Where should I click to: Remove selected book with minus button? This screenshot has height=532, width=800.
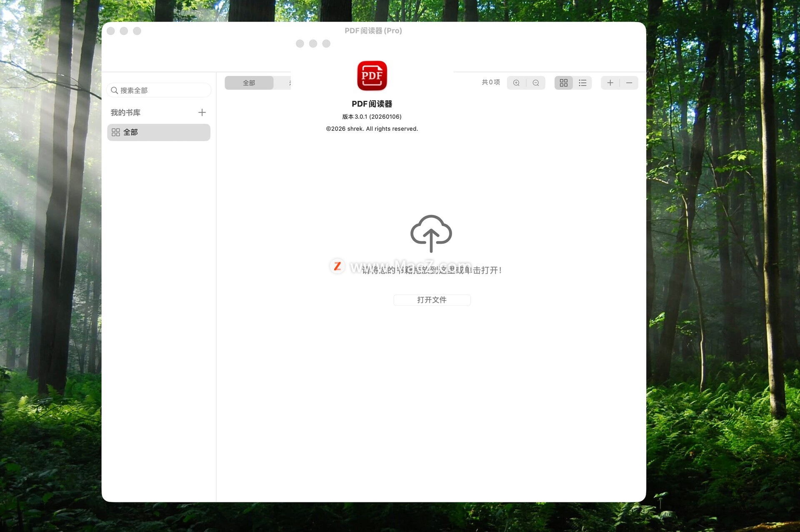[x=629, y=83]
